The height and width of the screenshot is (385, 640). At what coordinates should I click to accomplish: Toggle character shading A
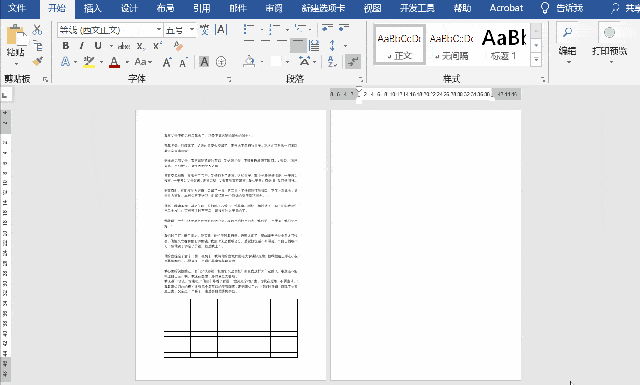point(204,62)
